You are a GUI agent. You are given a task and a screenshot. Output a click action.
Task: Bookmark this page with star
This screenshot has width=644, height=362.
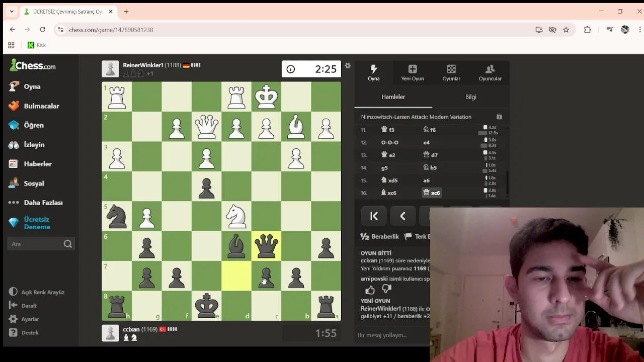(x=566, y=30)
